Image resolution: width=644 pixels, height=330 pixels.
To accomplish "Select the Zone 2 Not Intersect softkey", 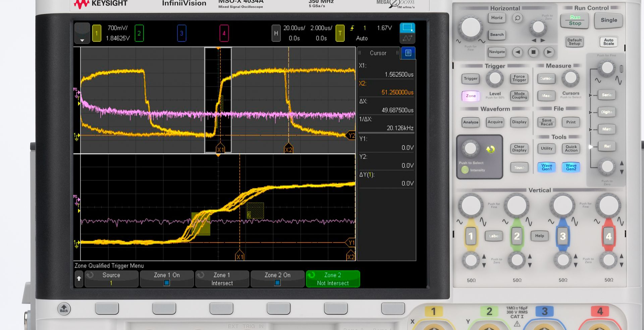I will click(333, 279).
